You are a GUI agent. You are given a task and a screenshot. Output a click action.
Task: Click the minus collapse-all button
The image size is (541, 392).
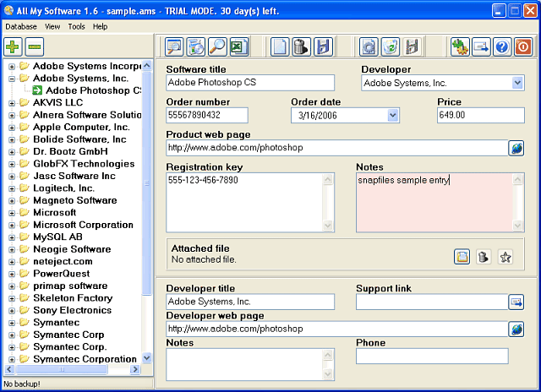35,46
